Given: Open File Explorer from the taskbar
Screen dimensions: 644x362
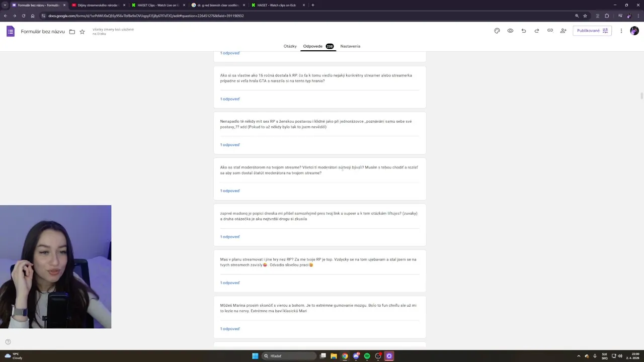Looking at the screenshot, I should coord(334,356).
